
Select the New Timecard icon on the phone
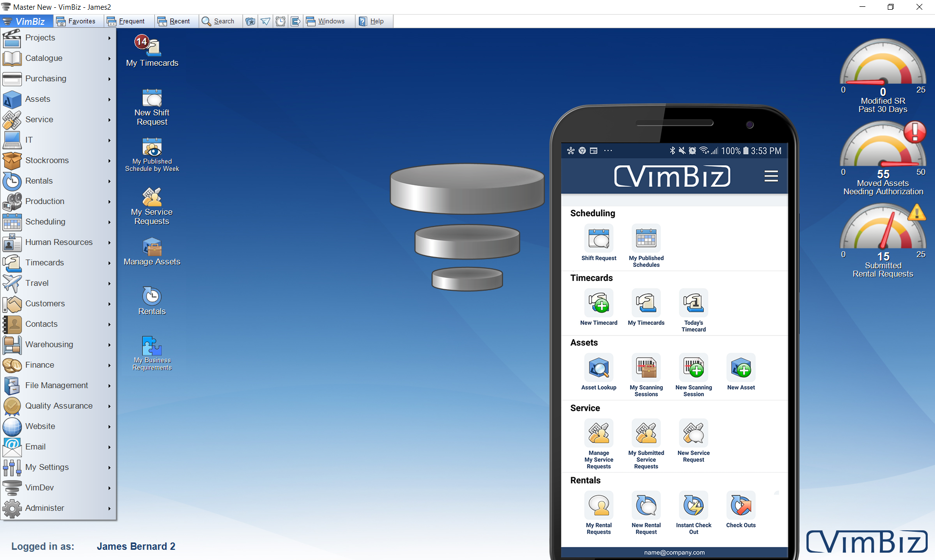598,304
